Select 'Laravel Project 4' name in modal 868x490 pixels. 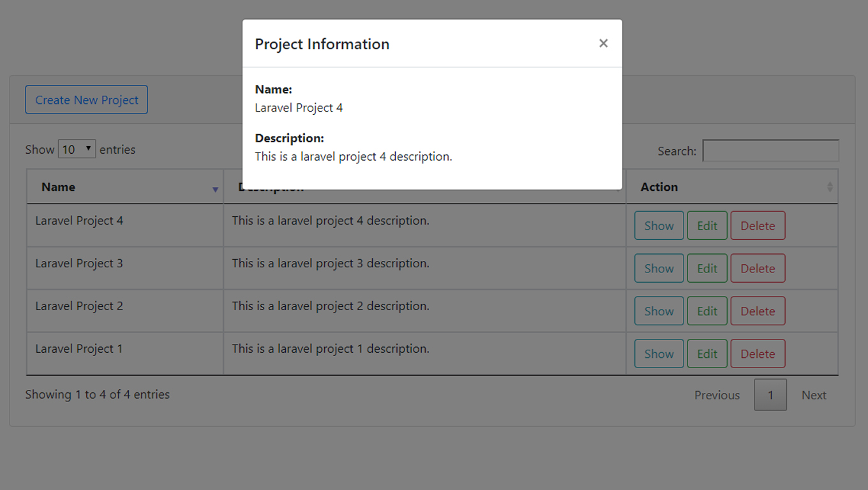click(299, 108)
